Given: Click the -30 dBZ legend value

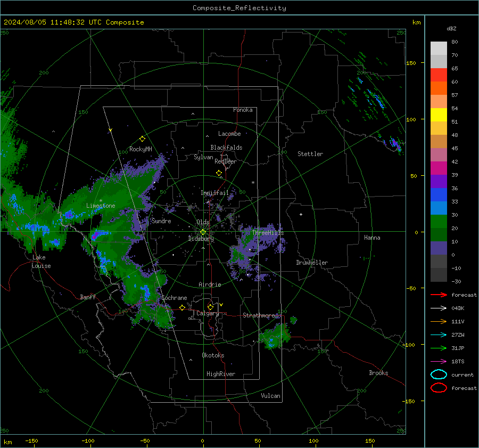Looking at the screenshot, I should (x=456, y=281).
